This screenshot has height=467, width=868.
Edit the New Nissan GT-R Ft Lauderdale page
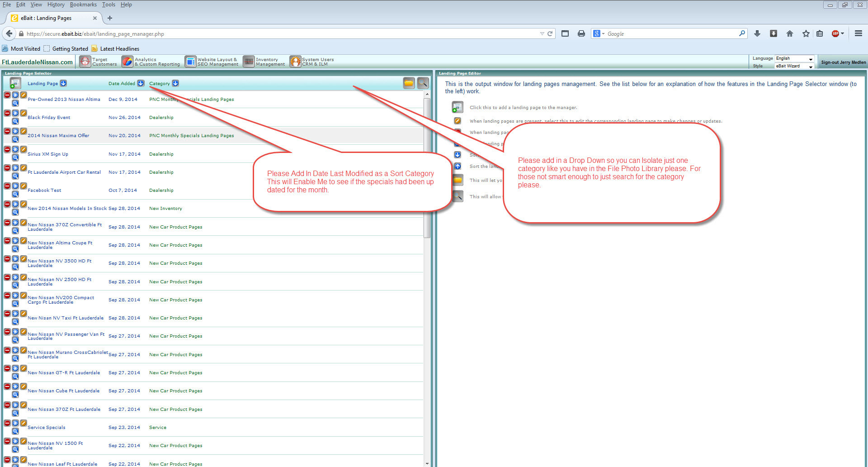point(24,368)
